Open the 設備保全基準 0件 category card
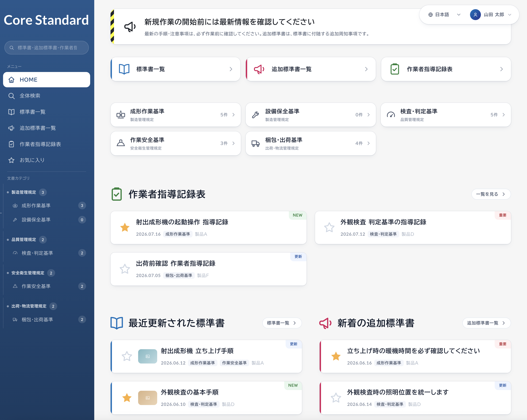Image resolution: width=527 pixels, height=420 pixels. pyautogui.click(x=311, y=115)
